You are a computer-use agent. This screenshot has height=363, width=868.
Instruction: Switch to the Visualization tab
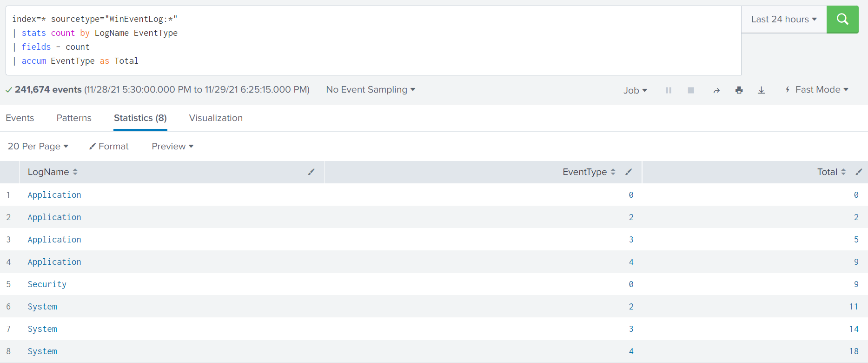click(216, 118)
